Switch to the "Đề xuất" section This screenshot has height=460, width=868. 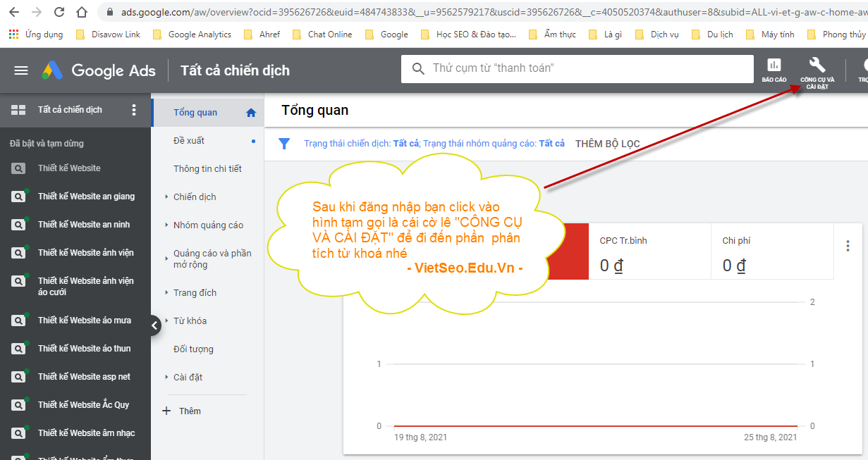pos(187,140)
